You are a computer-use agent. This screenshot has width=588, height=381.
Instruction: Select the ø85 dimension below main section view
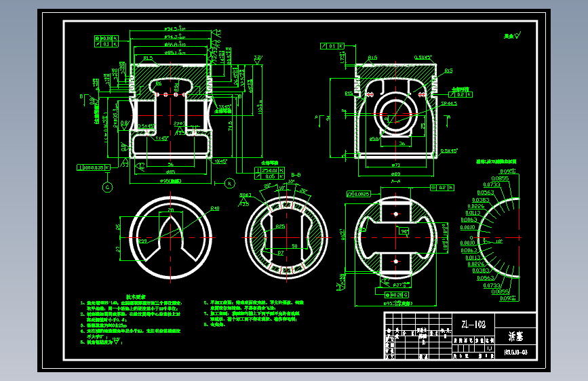pos(171,172)
